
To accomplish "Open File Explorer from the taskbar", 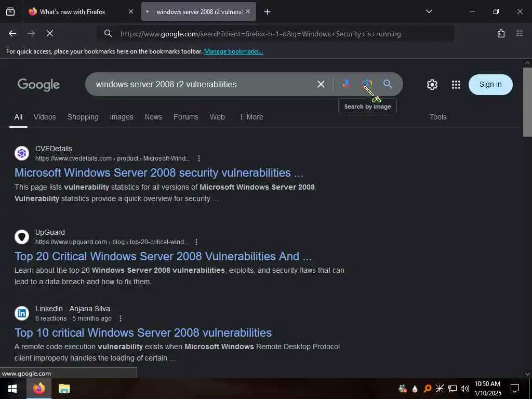I will point(64,389).
